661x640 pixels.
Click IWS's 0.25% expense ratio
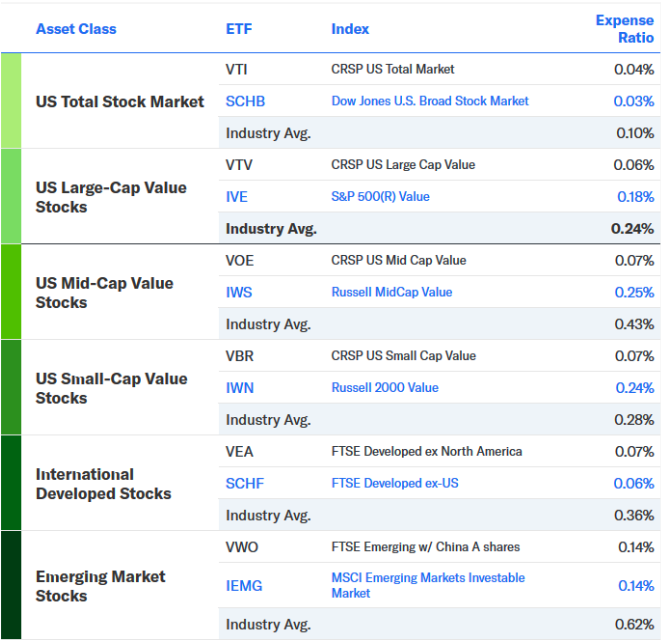(x=634, y=292)
